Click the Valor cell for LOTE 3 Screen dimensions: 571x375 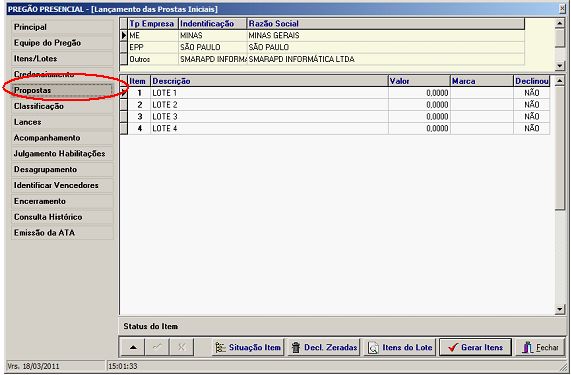[x=419, y=117]
